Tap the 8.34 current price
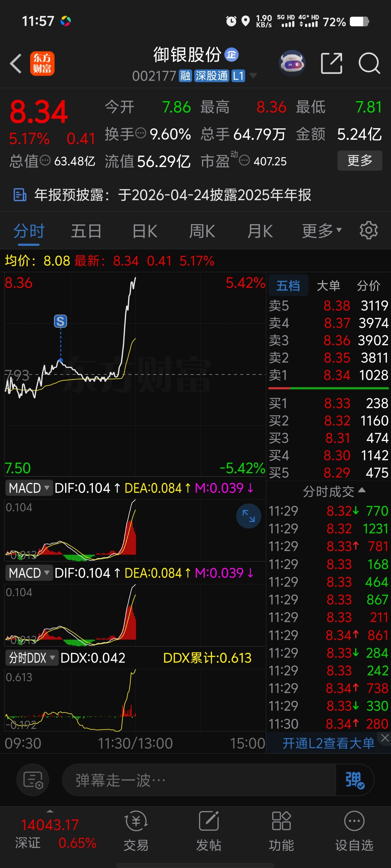Image resolution: width=391 pixels, height=868 pixels. 39,112
